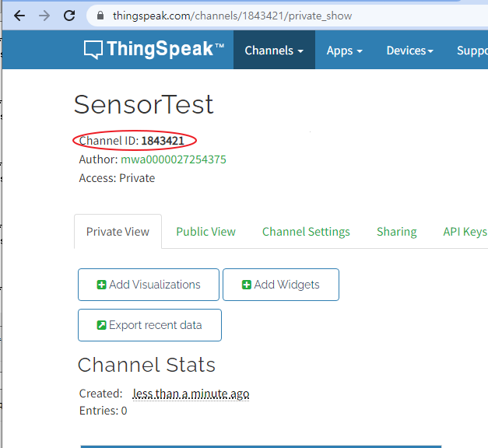The image size is (488, 448).
Task: Click the 'Access: Private' text
Action: [x=117, y=178]
